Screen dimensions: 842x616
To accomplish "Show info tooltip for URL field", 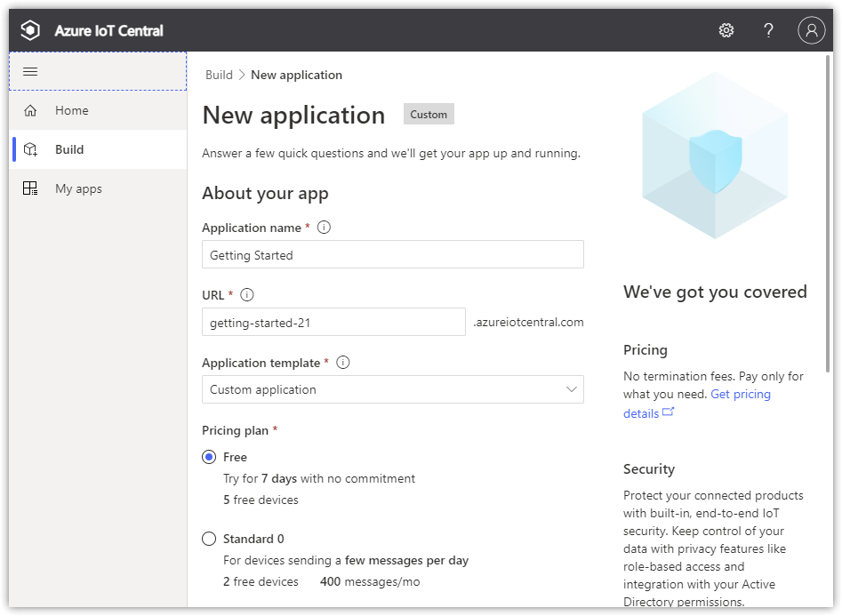I will tap(246, 295).
